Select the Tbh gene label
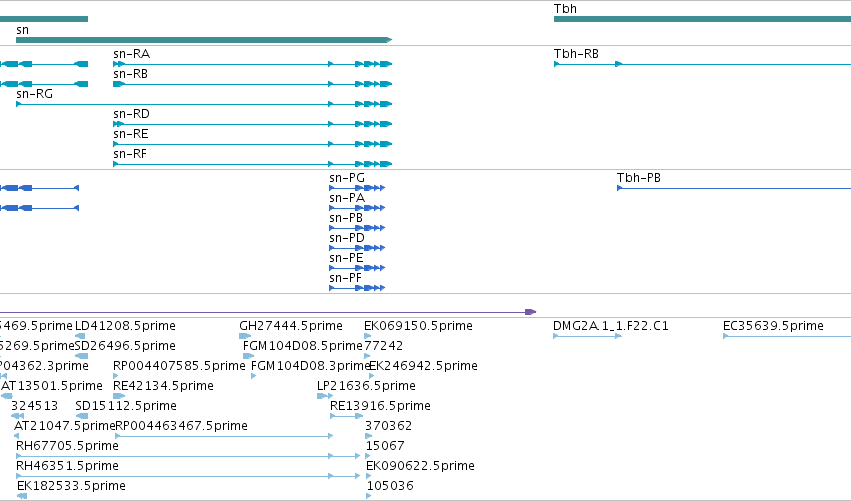The image size is (851, 501). pyautogui.click(x=565, y=9)
